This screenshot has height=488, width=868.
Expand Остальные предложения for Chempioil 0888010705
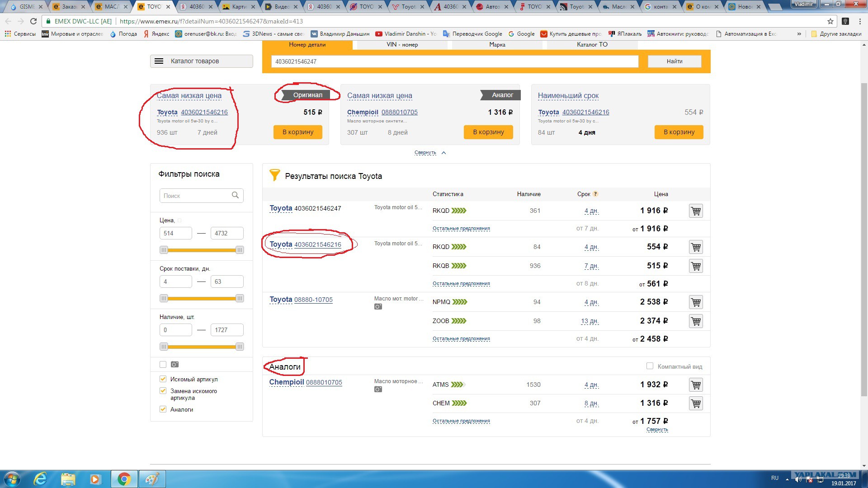point(461,421)
